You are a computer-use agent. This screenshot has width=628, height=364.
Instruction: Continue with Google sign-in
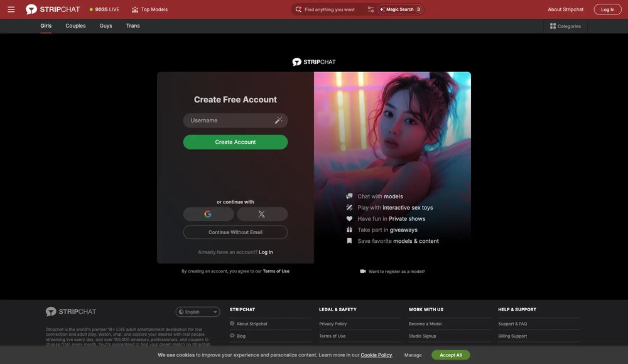(208, 214)
